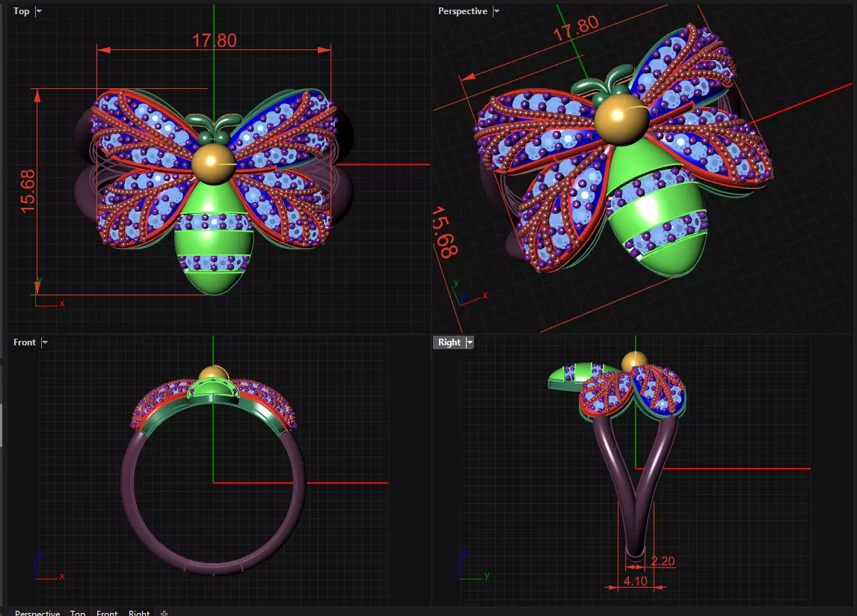Open the Top viewport dropdown arrow
The height and width of the screenshot is (616, 857).
(39, 11)
